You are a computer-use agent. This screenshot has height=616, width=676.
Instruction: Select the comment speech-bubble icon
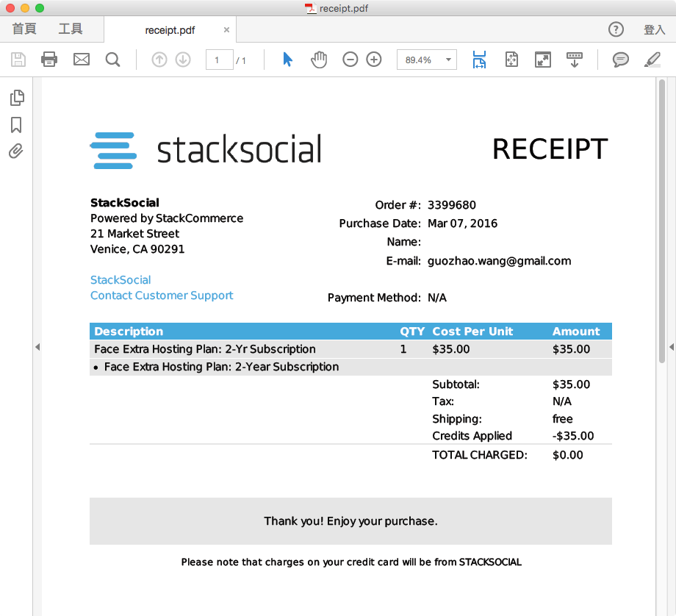pos(620,59)
